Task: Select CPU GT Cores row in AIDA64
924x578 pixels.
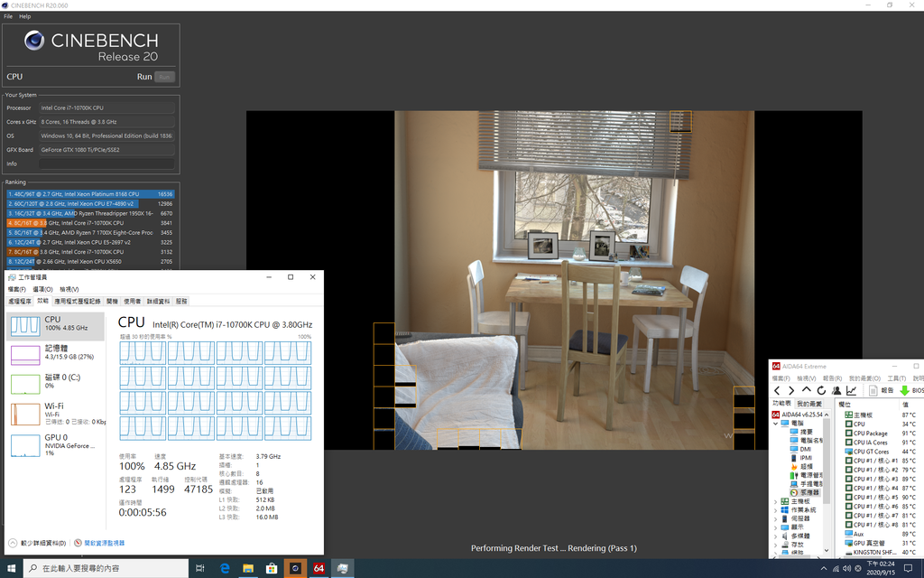Action: click(x=880, y=452)
